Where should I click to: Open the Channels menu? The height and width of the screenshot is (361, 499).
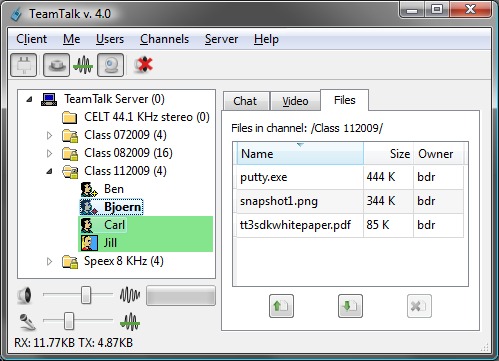[x=164, y=39]
